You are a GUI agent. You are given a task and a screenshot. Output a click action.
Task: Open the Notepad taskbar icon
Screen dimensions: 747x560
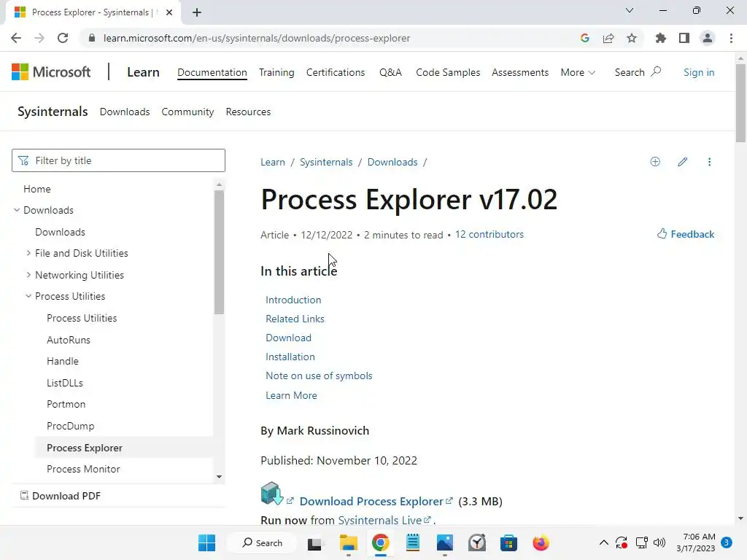point(413,542)
